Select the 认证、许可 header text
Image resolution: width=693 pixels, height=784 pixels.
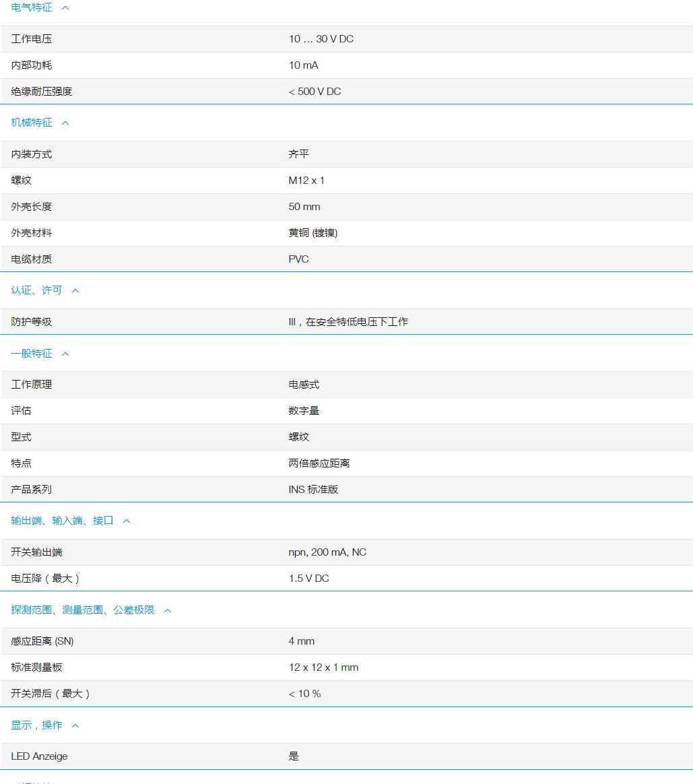[36, 290]
